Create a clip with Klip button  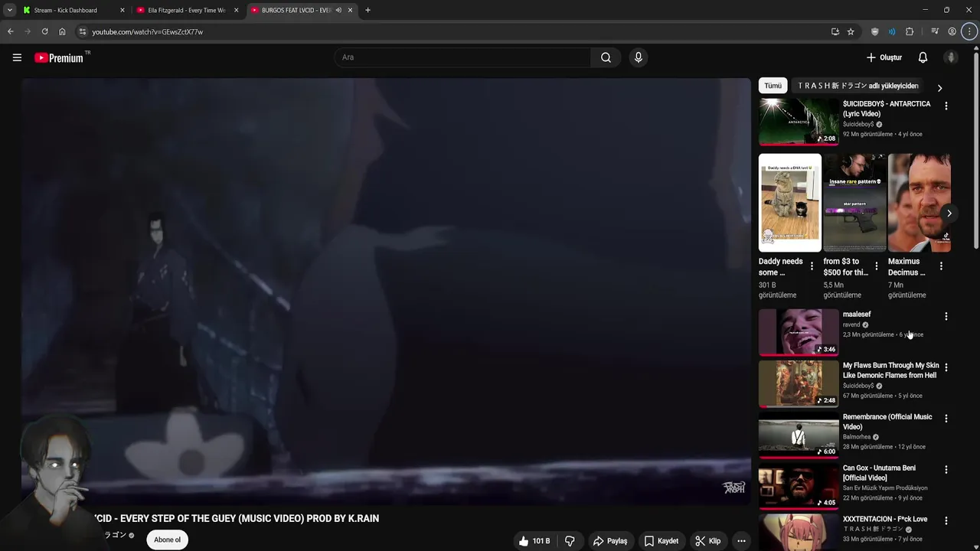coord(707,541)
